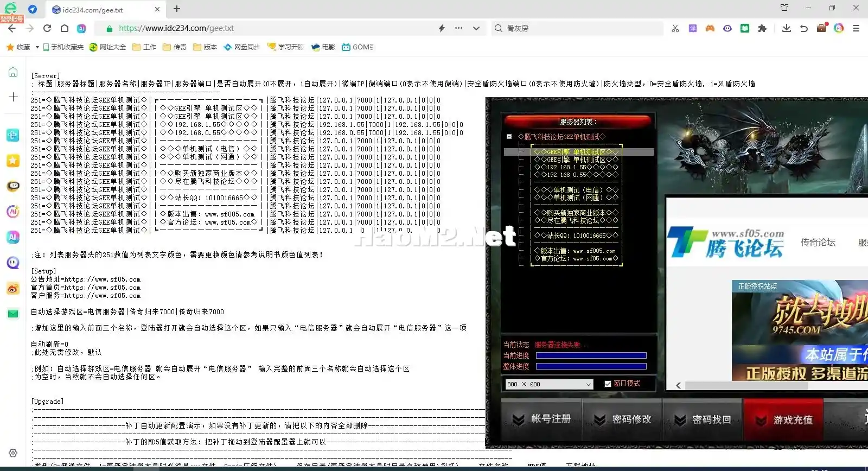Image resolution: width=868 pixels, height=471 pixels.
Task: Open the three-dot more options in address bar
Action: [459, 28]
